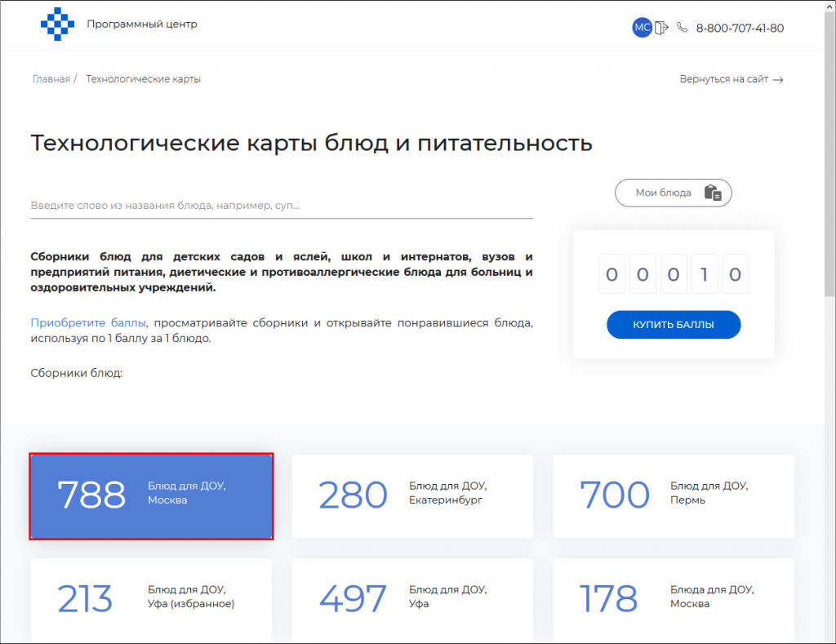This screenshot has height=644, width=836.
Task: Click the phone handset icon
Action: (x=683, y=28)
